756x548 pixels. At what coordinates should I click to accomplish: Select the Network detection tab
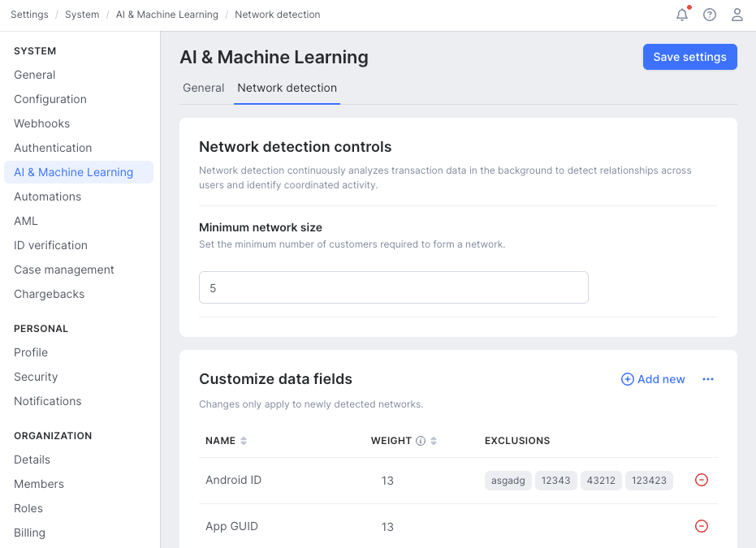click(287, 88)
